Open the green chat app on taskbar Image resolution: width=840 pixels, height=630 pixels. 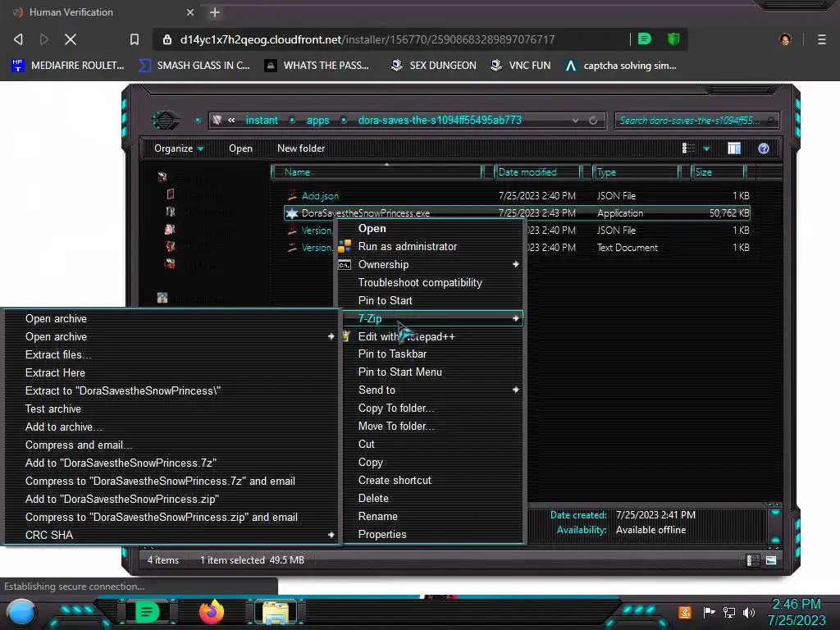click(x=146, y=612)
